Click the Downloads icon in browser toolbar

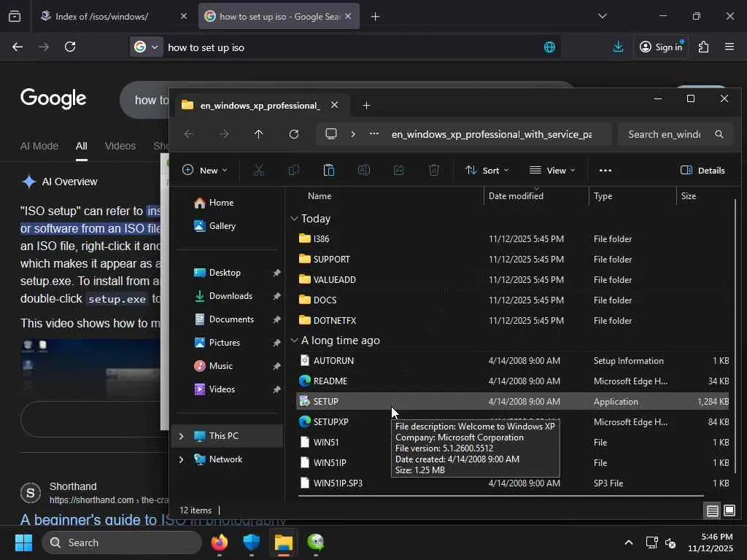click(x=618, y=47)
